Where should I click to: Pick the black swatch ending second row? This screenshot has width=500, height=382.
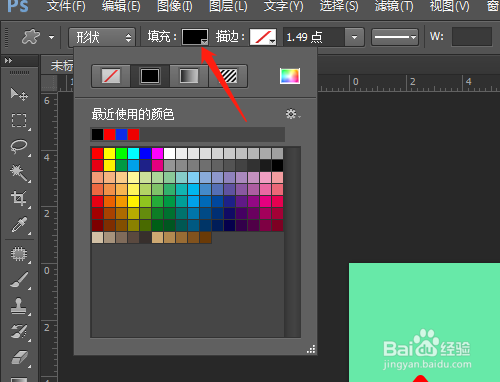pos(277,165)
